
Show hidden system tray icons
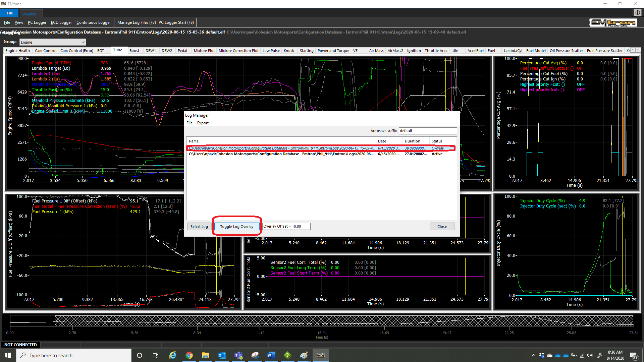click(x=533, y=355)
